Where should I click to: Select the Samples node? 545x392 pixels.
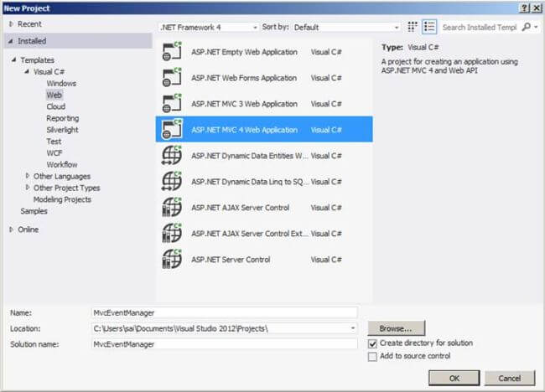pos(34,211)
